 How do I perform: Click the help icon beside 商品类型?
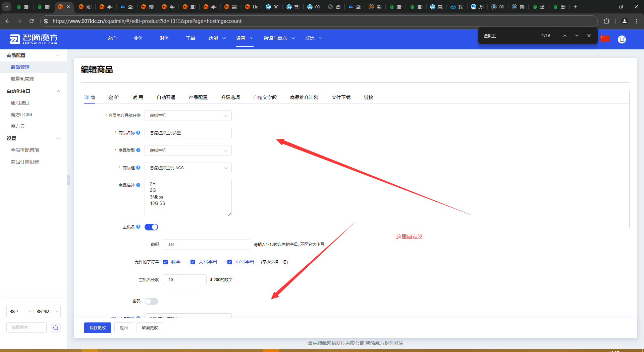pos(138,150)
